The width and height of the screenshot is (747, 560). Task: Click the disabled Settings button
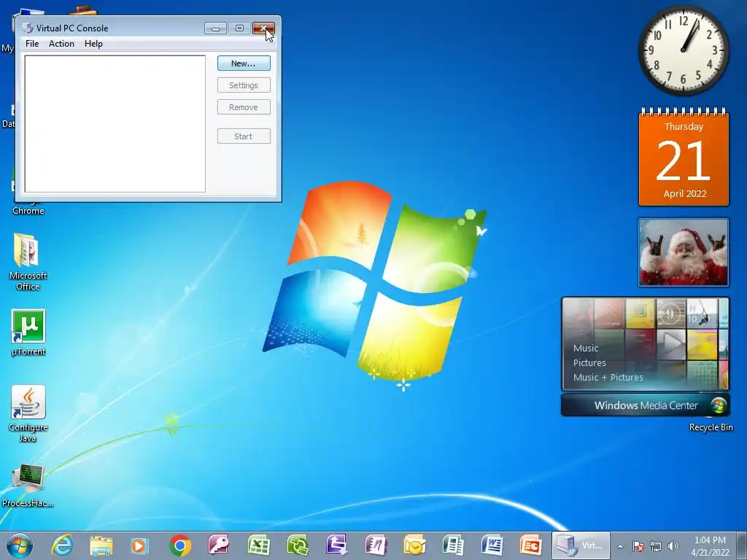pyautogui.click(x=244, y=85)
